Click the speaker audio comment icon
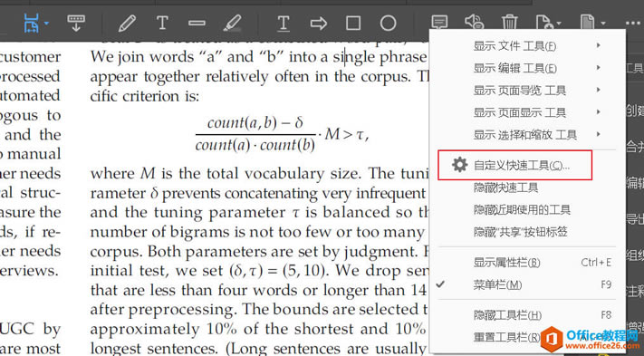Screen dimensions: 644x356 pyautogui.click(x=474, y=22)
